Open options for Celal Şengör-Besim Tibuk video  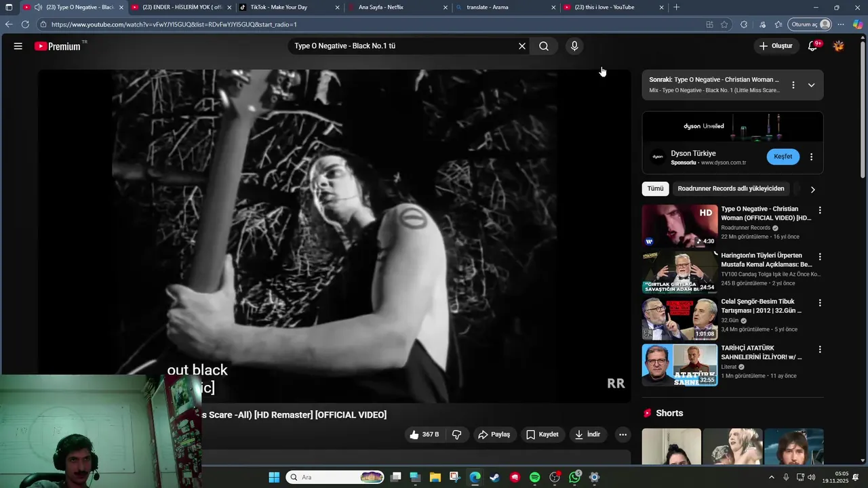pyautogui.click(x=820, y=303)
